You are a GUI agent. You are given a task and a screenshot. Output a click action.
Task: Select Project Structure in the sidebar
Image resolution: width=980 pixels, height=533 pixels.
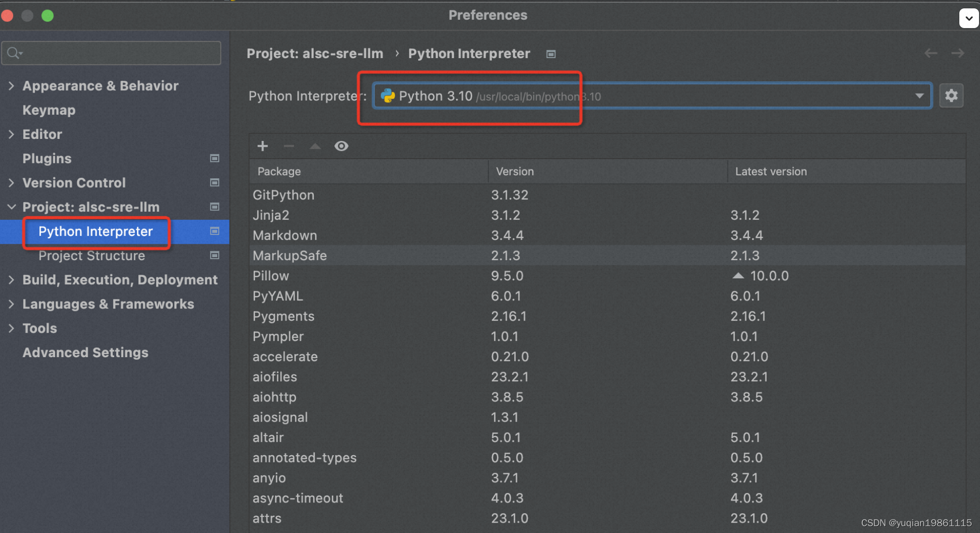(x=92, y=255)
